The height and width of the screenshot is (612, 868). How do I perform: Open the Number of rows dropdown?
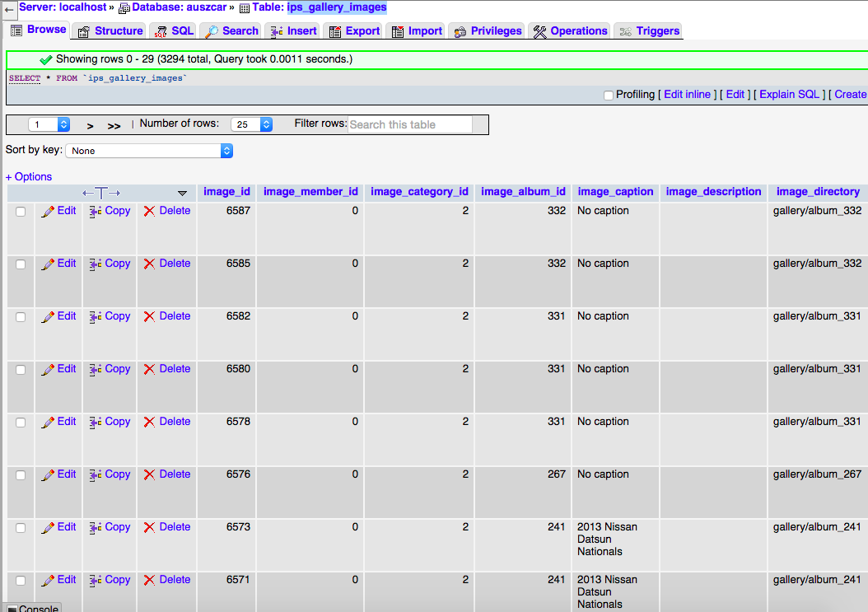click(x=252, y=125)
